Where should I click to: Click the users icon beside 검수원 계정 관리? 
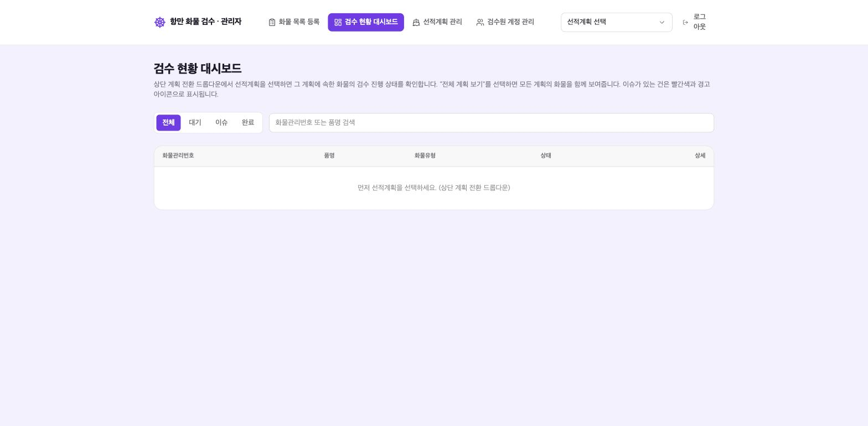coord(480,22)
